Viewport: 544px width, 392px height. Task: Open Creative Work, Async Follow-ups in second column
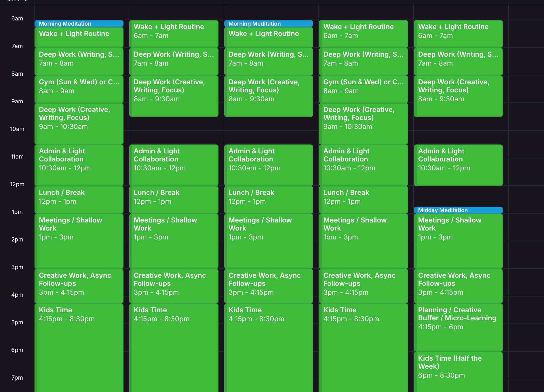(x=174, y=286)
